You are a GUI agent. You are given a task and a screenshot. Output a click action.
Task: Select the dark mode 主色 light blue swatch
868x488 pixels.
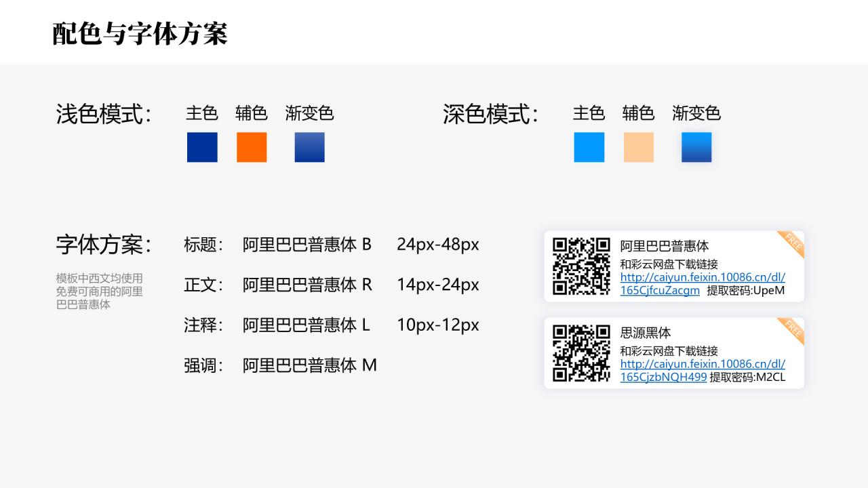pos(589,147)
